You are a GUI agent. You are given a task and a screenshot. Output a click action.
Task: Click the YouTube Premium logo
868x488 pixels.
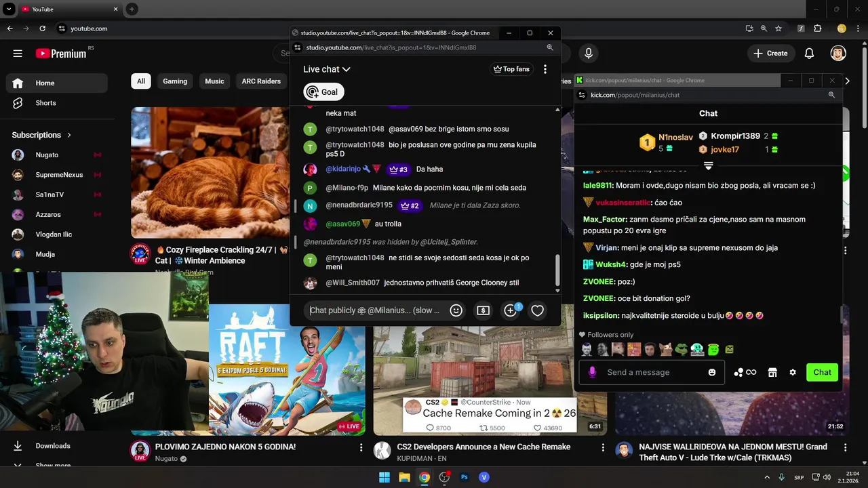coord(61,54)
